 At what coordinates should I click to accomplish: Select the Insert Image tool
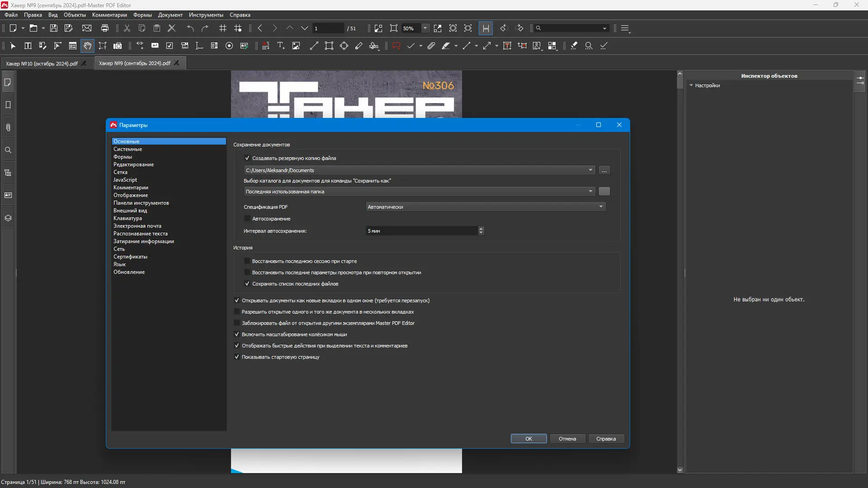coord(296,46)
